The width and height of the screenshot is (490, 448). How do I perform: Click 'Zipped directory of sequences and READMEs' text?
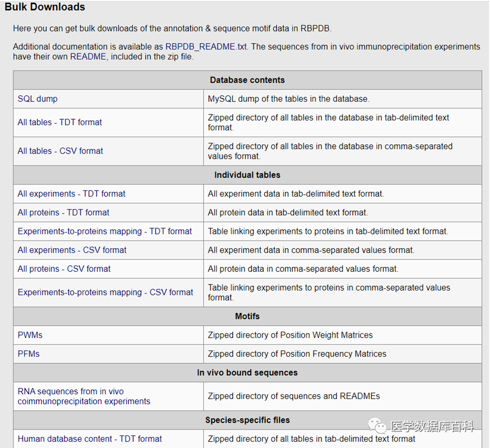tap(294, 396)
